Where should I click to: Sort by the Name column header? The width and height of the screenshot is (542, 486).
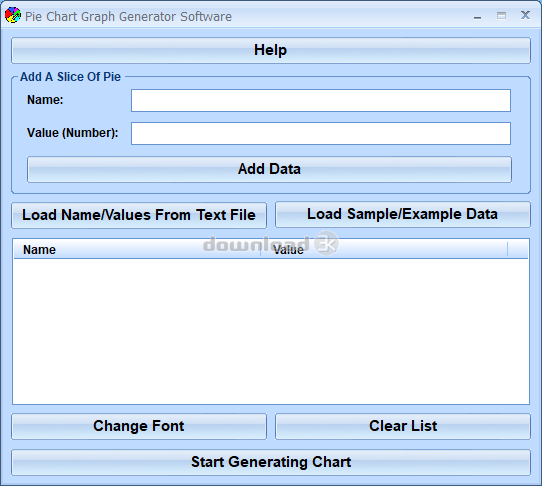(x=137, y=250)
